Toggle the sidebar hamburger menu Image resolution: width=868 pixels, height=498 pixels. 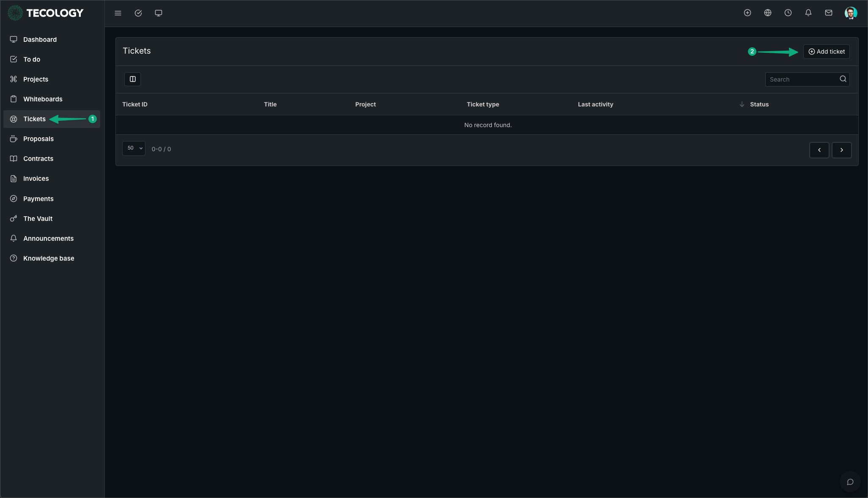[118, 13]
